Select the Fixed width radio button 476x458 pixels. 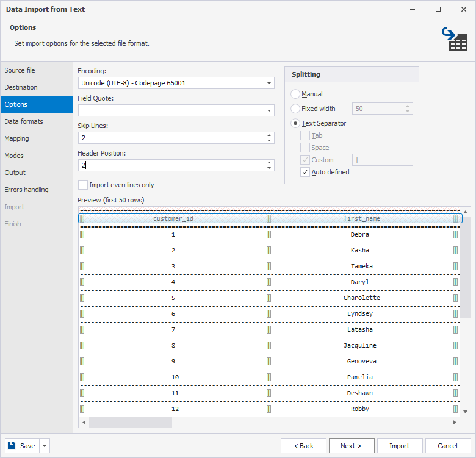295,109
